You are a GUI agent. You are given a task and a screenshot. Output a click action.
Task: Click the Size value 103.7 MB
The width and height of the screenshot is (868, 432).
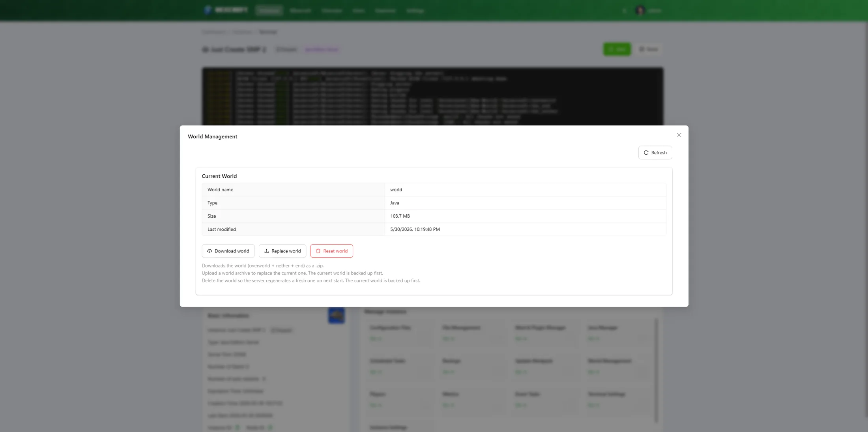click(x=400, y=216)
